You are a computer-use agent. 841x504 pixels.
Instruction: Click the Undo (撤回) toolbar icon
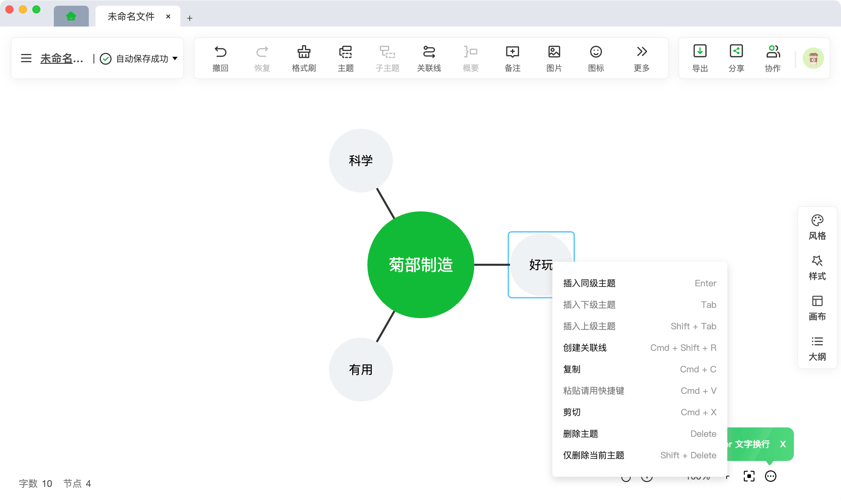220,52
